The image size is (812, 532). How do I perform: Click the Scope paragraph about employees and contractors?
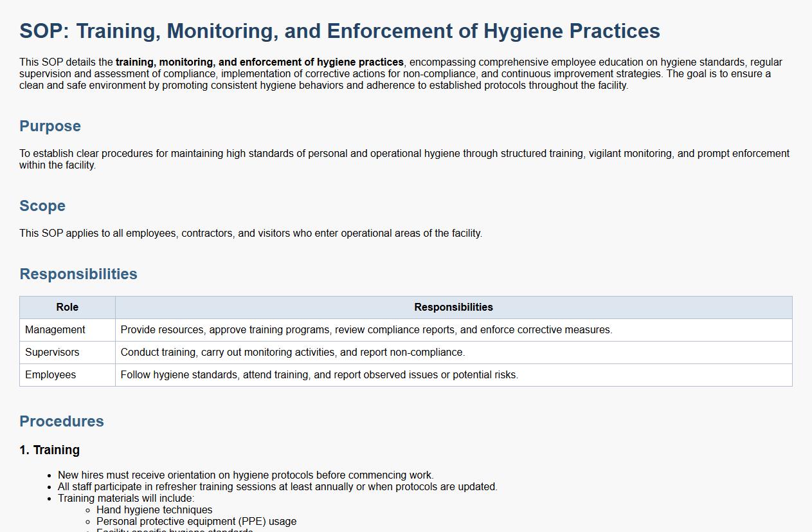click(x=251, y=233)
